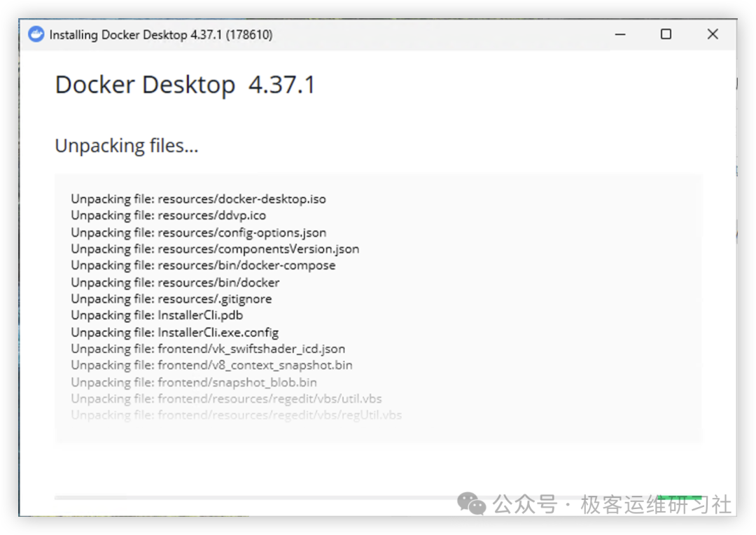The width and height of the screenshot is (756, 535).
Task: Select the 'resources/bin/docker' log line
Action: point(175,282)
